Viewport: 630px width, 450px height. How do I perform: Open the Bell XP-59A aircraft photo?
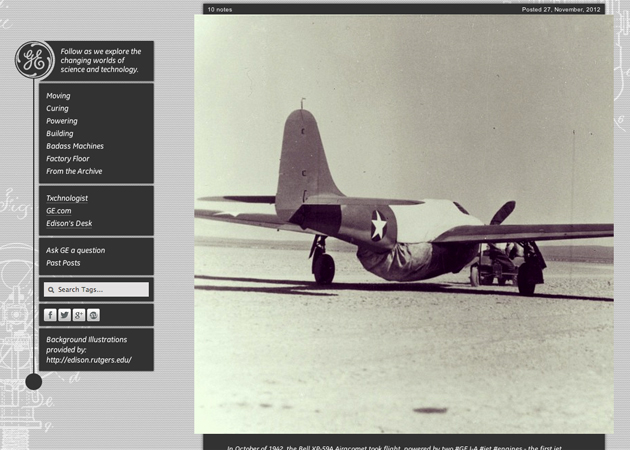point(403,223)
